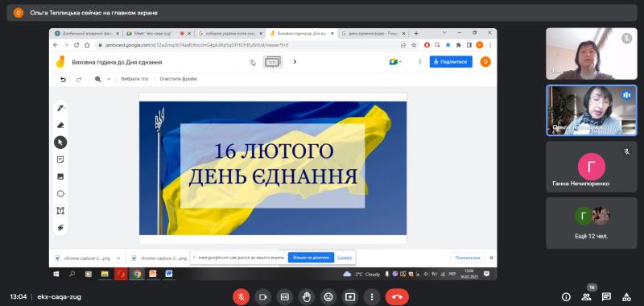Open more options in Meet controls
644x306 pixels.
pyautogui.click(x=372, y=296)
